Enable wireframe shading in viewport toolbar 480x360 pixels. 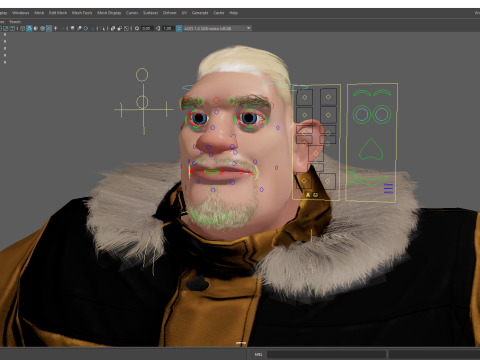22,28
